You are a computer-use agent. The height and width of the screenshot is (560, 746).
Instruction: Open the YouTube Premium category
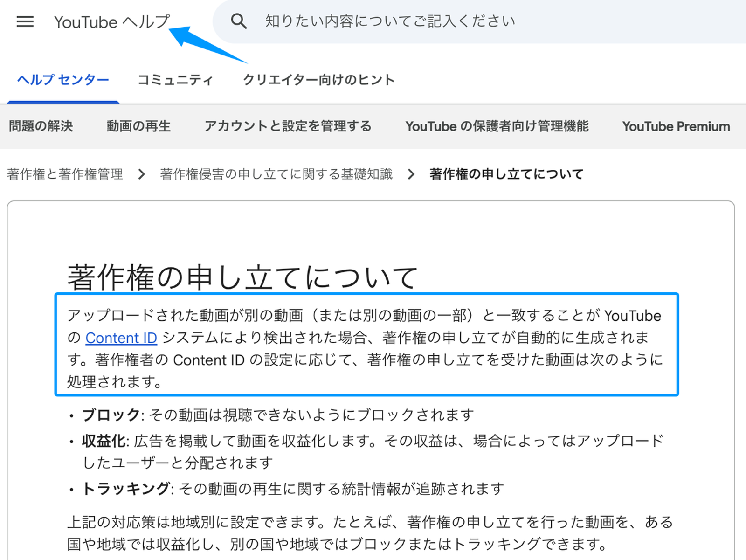click(676, 126)
